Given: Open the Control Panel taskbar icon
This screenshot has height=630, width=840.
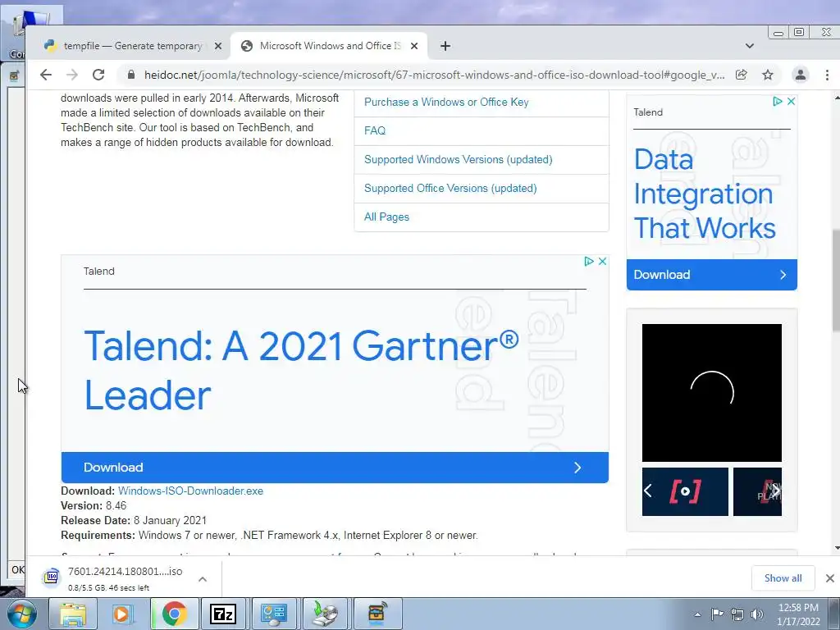Looking at the screenshot, I should pos(274,614).
